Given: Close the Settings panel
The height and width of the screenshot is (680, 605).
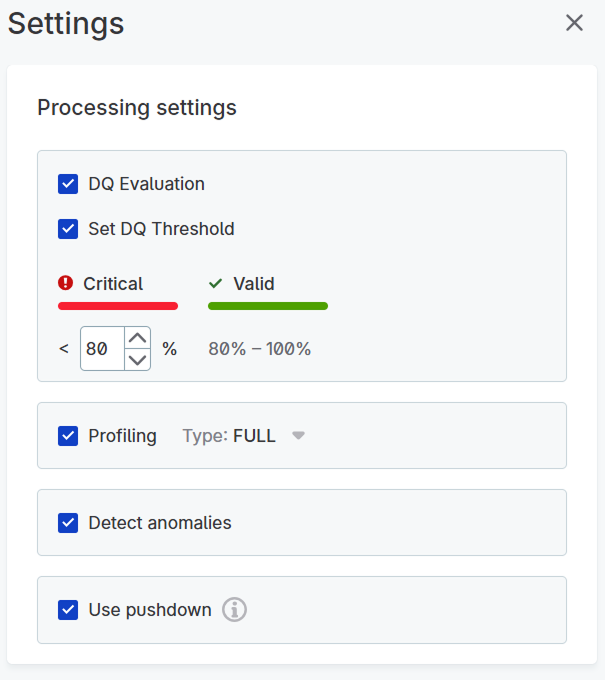Looking at the screenshot, I should click(x=574, y=23).
